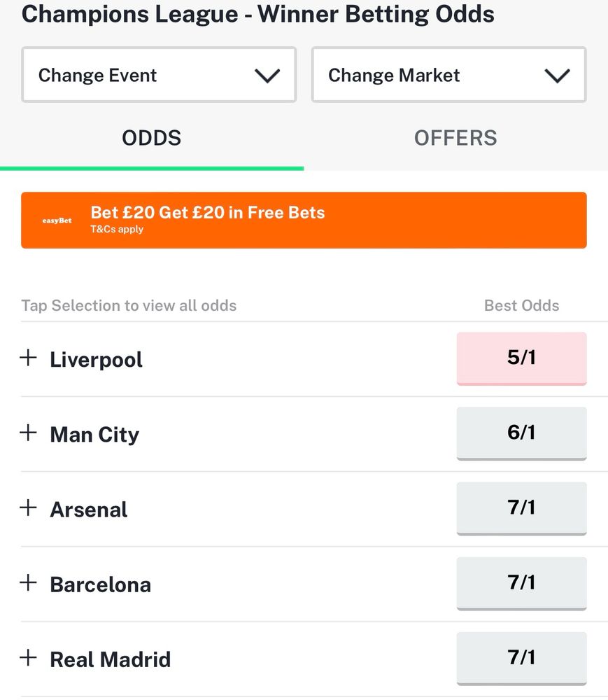
Task: Click the Change Event chevron arrow
Action: [x=267, y=76]
